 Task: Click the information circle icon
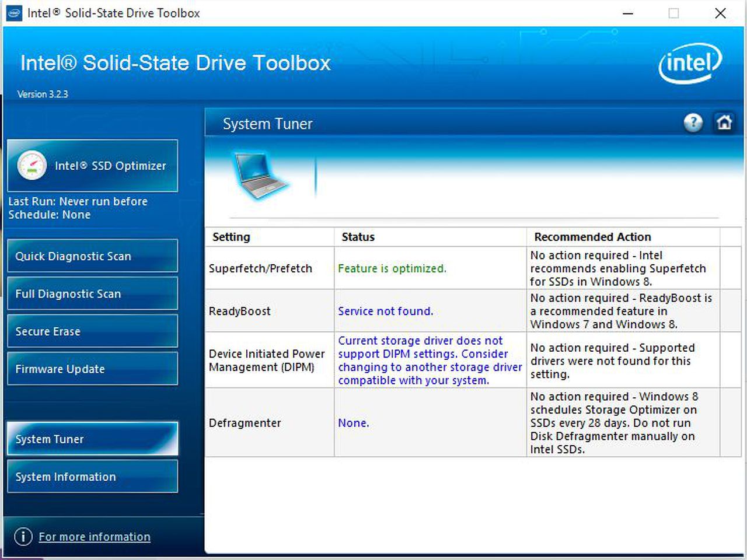[x=23, y=537]
